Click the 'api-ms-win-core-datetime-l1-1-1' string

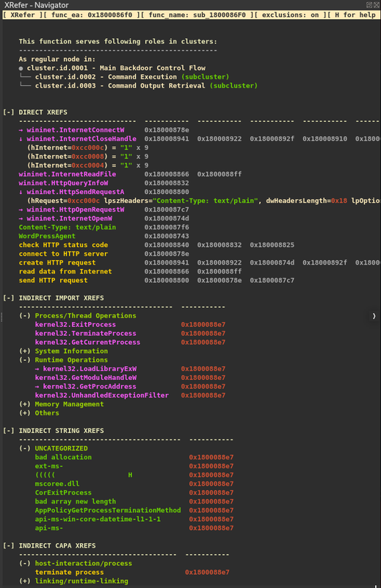[98, 519]
